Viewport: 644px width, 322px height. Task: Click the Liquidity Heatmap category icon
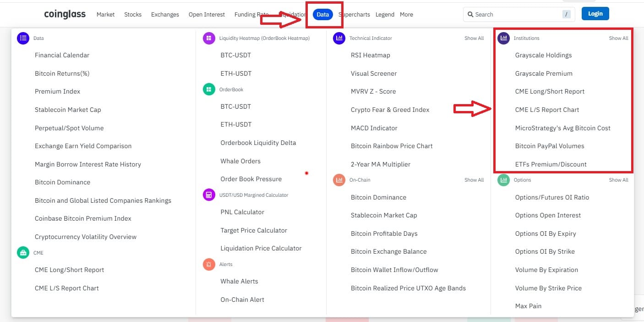coord(209,39)
